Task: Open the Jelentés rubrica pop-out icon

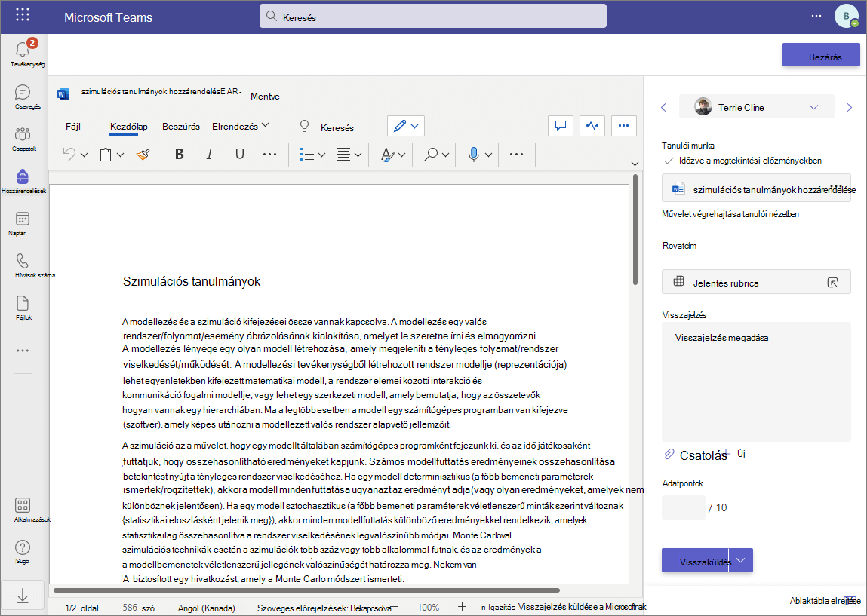Action: (832, 283)
